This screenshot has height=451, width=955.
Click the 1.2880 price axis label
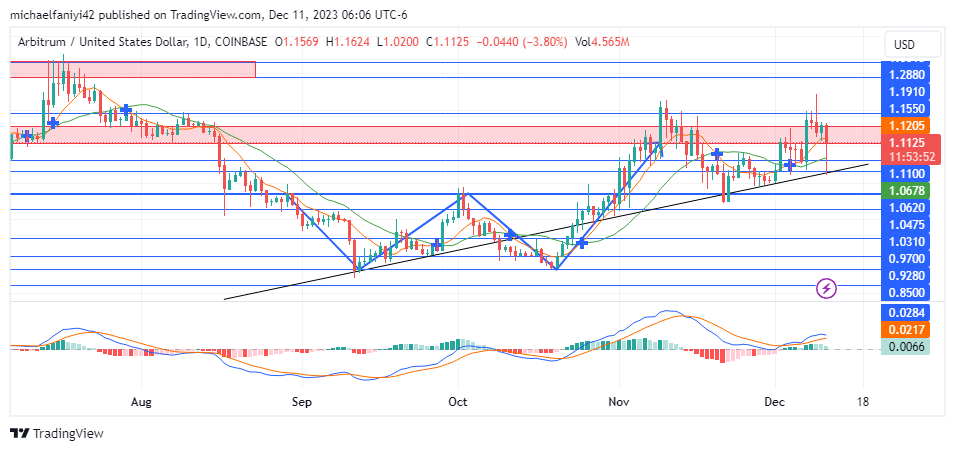pos(907,76)
